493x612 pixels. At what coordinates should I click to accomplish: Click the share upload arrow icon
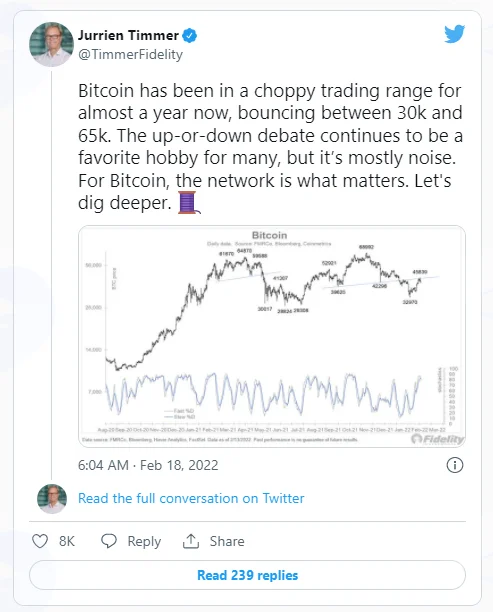click(x=191, y=541)
